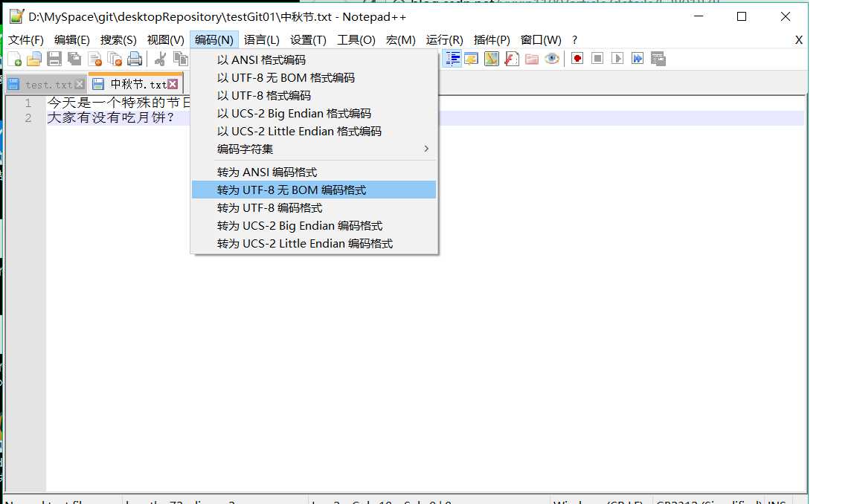Click text line 大家有没有吃月饼？

click(x=110, y=117)
